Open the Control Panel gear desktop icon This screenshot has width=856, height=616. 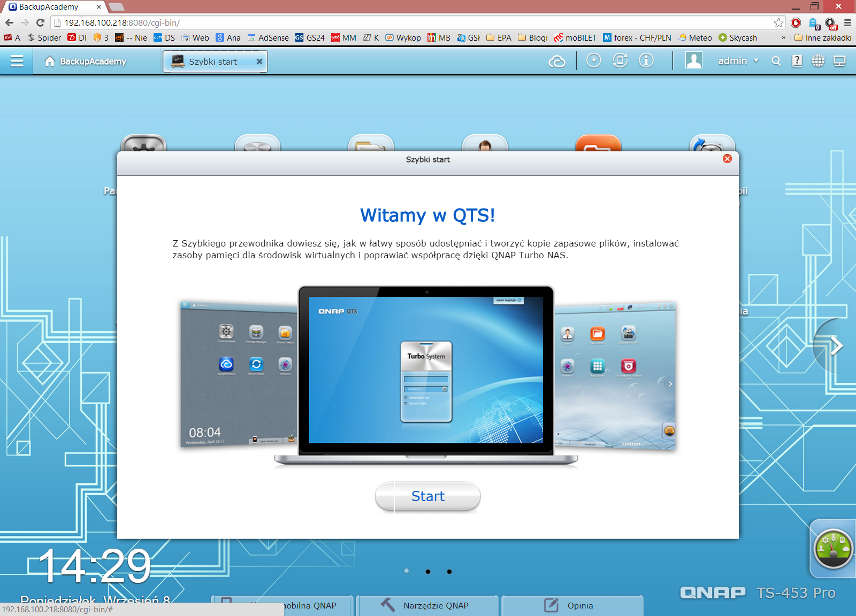point(143,143)
